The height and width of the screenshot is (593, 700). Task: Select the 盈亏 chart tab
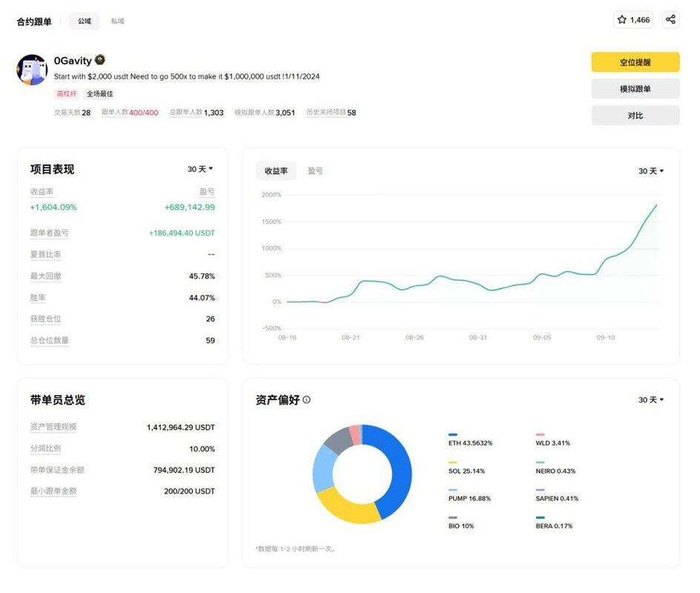pos(315,171)
